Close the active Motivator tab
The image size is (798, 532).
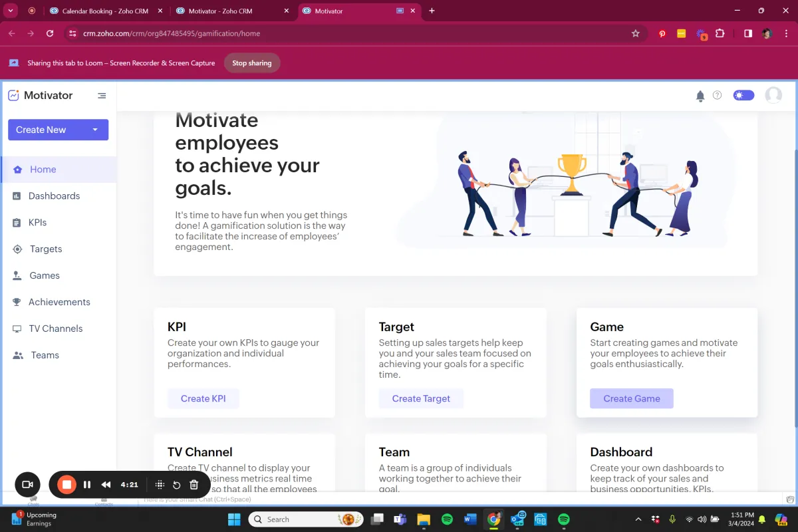click(413, 11)
